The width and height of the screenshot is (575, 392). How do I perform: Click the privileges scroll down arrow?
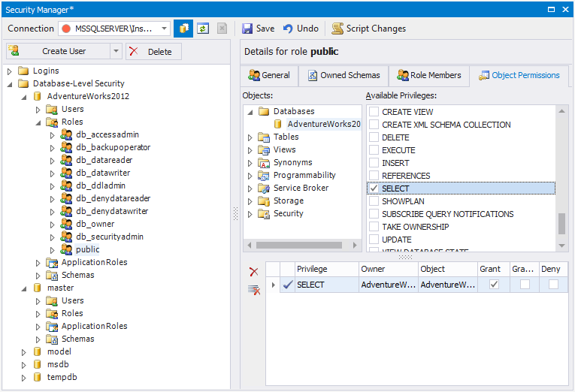click(561, 246)
